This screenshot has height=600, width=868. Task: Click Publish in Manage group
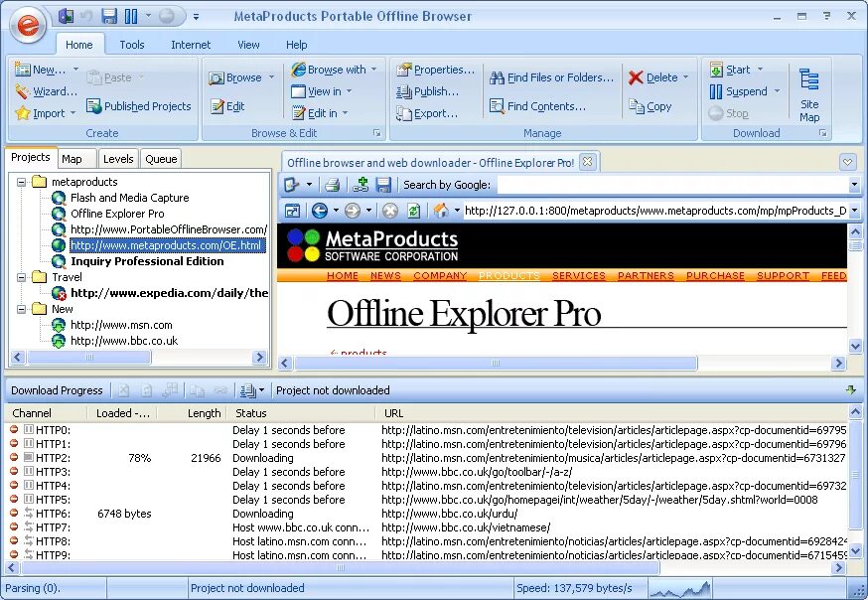[427, 91]
